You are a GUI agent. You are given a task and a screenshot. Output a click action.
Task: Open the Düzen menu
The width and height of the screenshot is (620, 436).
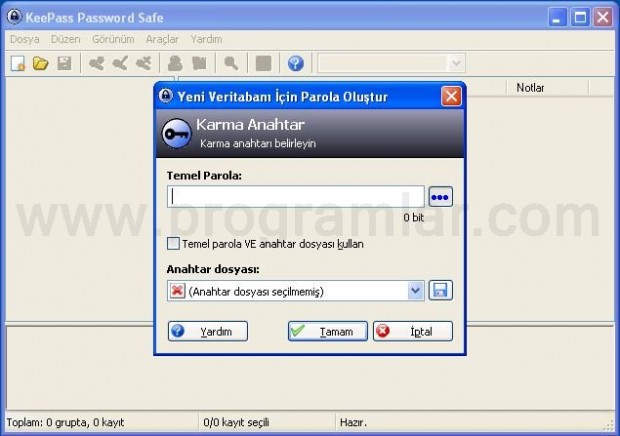(x=66, y=39)
